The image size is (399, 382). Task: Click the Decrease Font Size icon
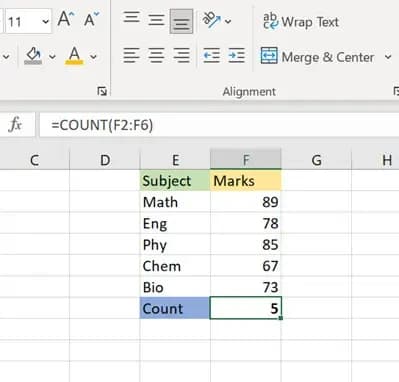(91, 19)
